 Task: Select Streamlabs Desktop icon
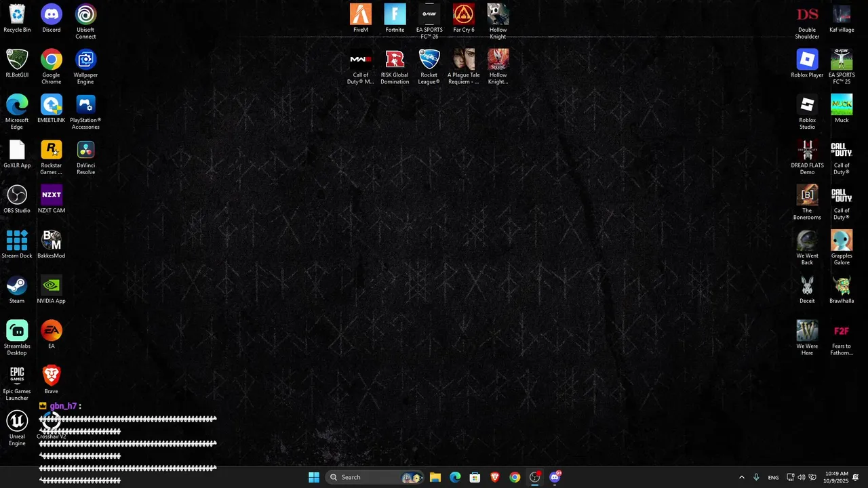[x=17, y=338]
